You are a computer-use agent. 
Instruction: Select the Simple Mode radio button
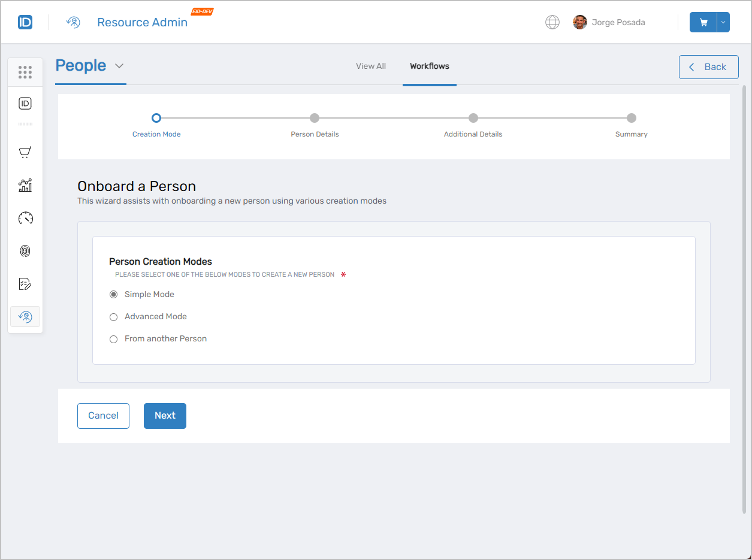[113, 294]
